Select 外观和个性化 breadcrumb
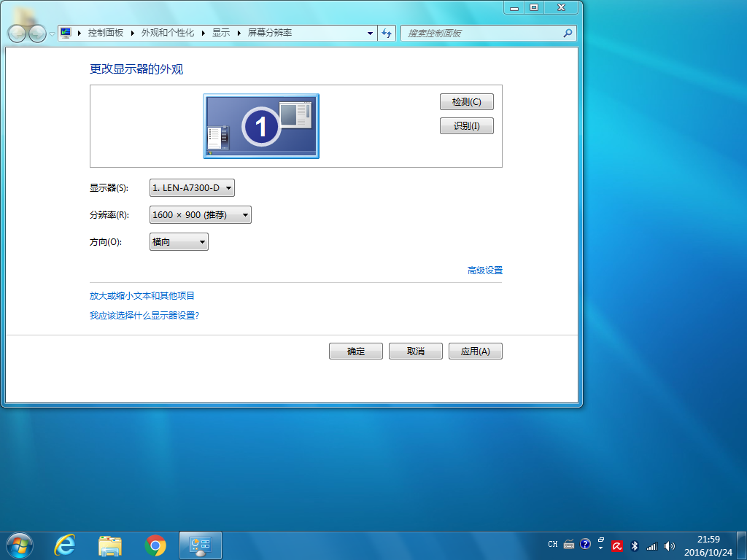This screenshot has width=747, height=560. (x=168, y=33)
